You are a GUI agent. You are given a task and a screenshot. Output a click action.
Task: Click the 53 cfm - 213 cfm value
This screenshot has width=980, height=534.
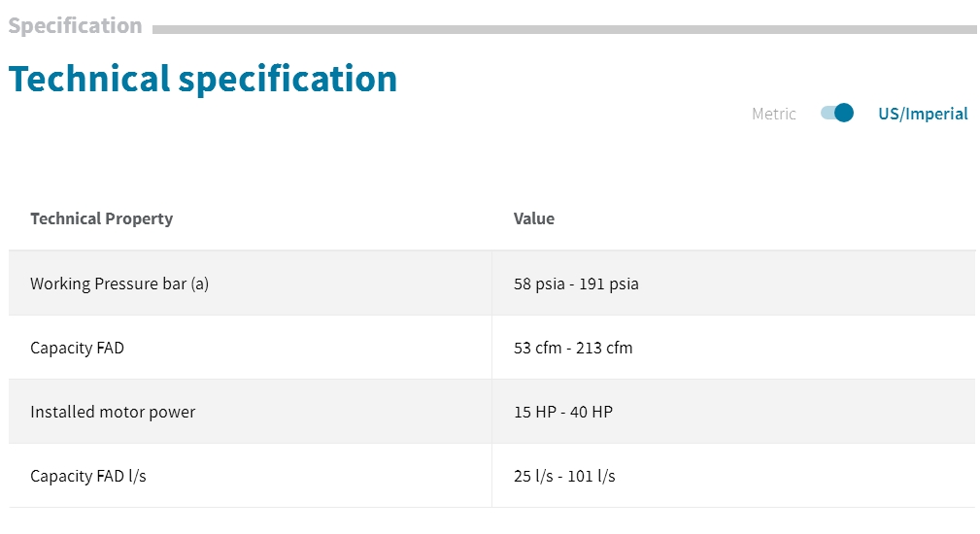[573, 348]
